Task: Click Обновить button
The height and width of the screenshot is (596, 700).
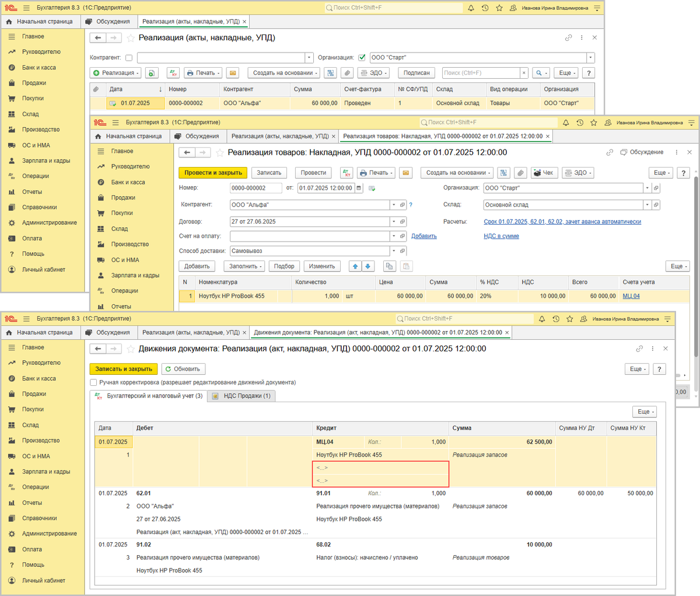Action: [183, 369]
